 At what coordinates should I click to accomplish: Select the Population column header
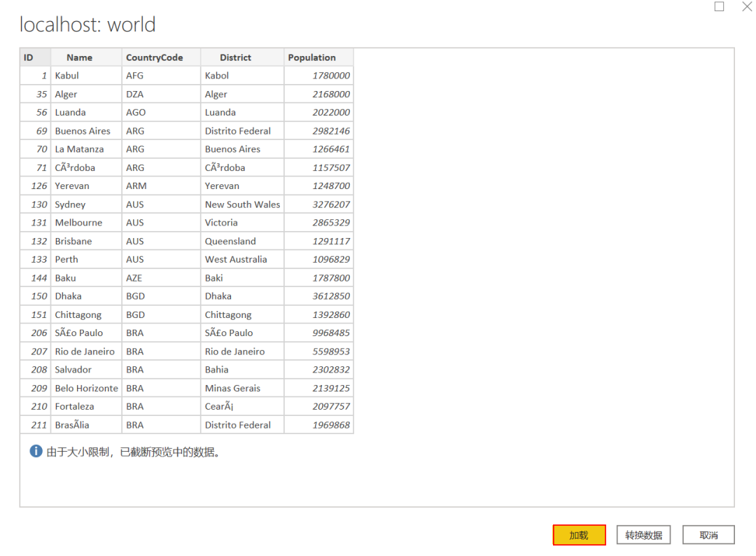[318, 57]
